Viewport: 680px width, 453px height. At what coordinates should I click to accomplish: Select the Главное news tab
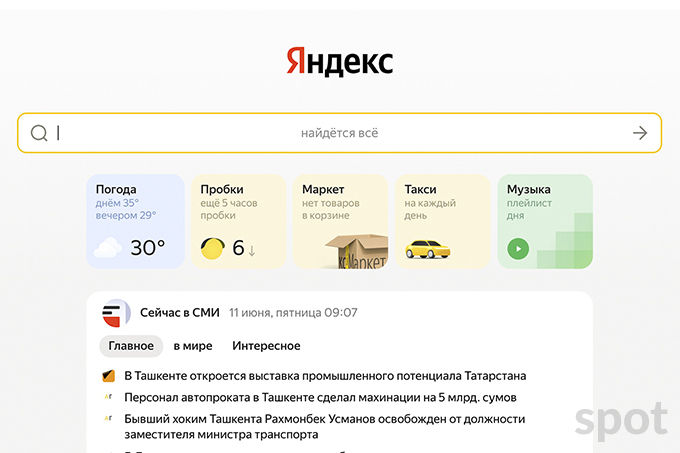pos(131,346)
